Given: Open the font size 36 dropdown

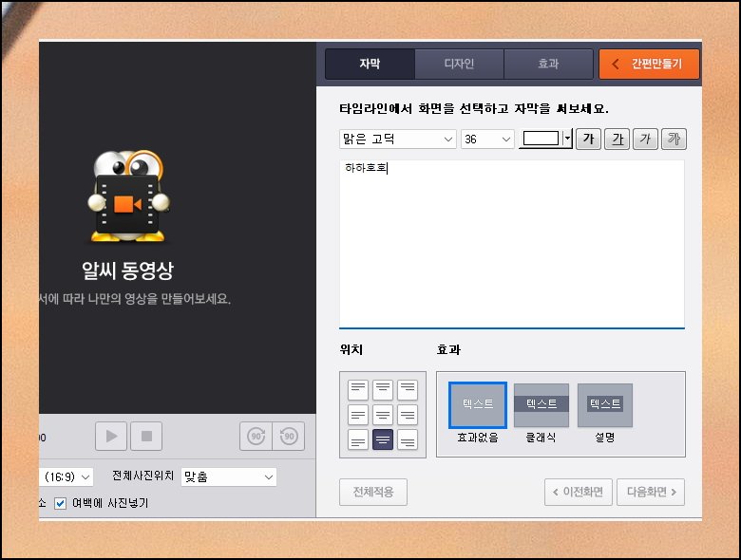Looking at the screenshot, I should [487, 139].
